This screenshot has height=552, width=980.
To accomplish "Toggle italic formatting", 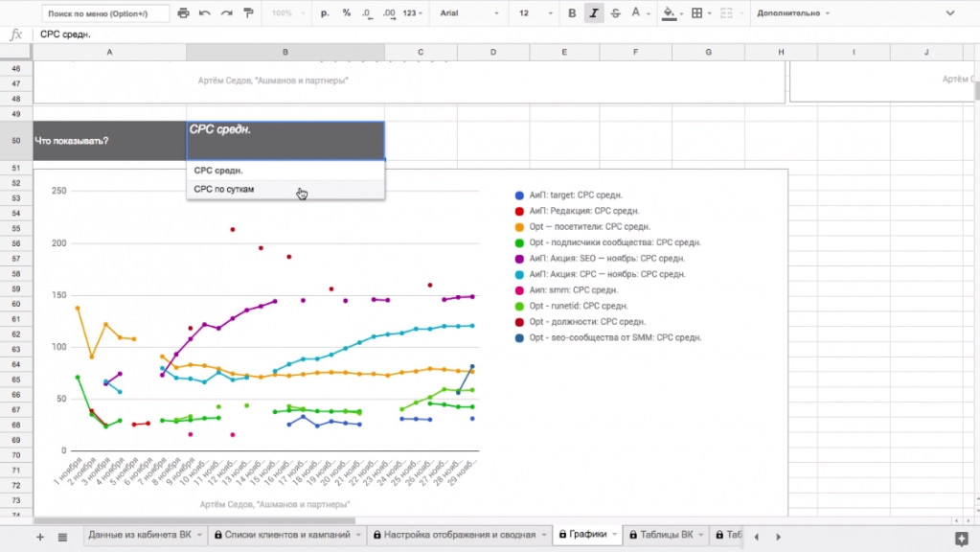I will [x=594, y=13].
